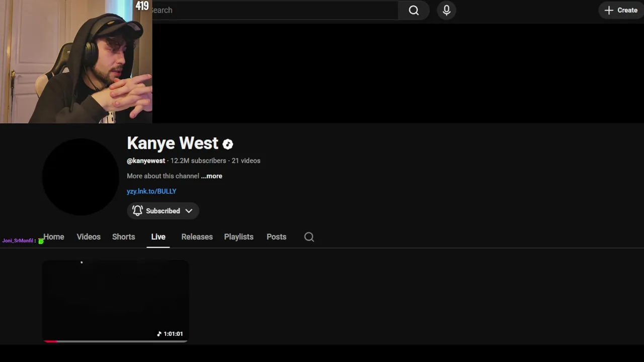Click the red watch progress bar under the thumbnail
Screen dimensions: 644x362
tap(50, 341)
